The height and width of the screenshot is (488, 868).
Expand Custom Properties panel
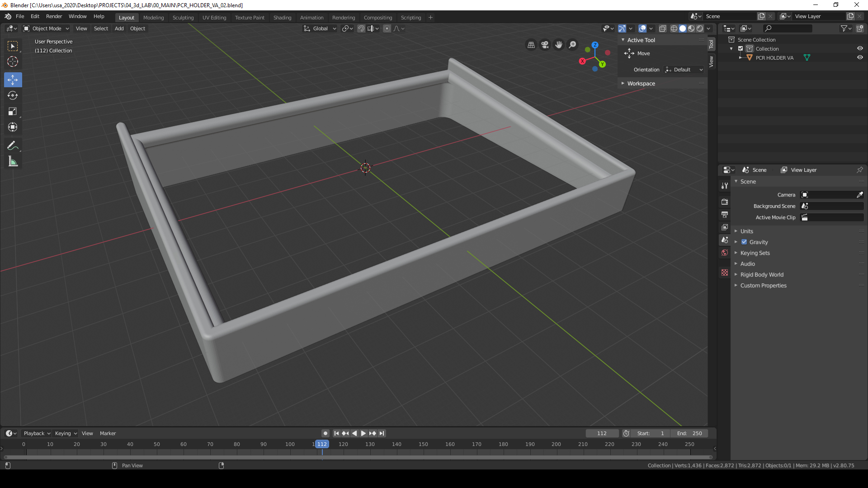[763, 286]
